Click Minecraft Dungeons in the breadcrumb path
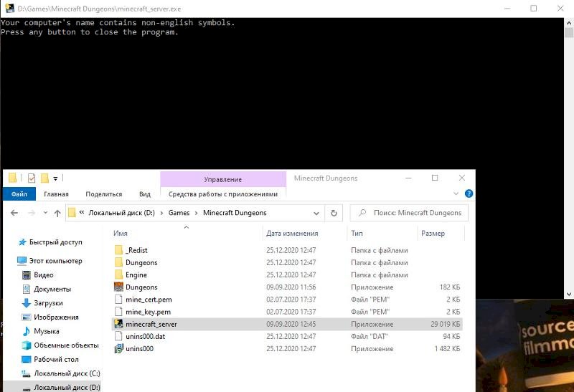The width and height of the screenshot is (574, 392). (x=235, y=213)
